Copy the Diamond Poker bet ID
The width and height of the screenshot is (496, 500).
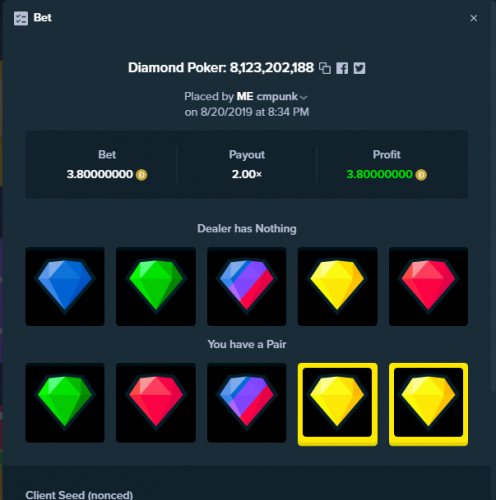325,68
